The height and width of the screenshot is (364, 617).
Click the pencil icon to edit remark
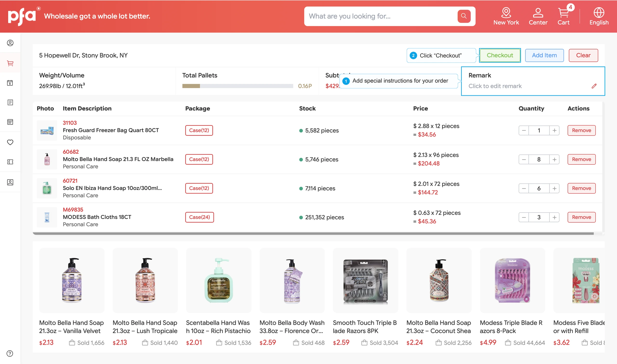tap(594, 86)
